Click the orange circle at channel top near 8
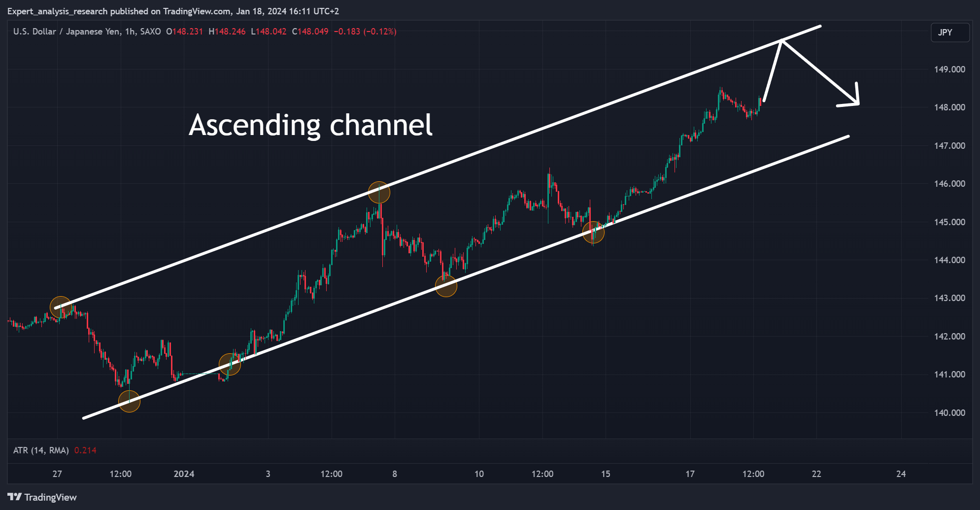 coord(379,192)
